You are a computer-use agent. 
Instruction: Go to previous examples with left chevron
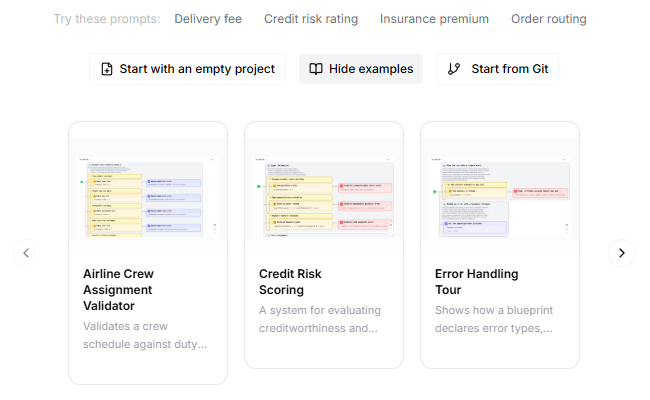(26, 253)
